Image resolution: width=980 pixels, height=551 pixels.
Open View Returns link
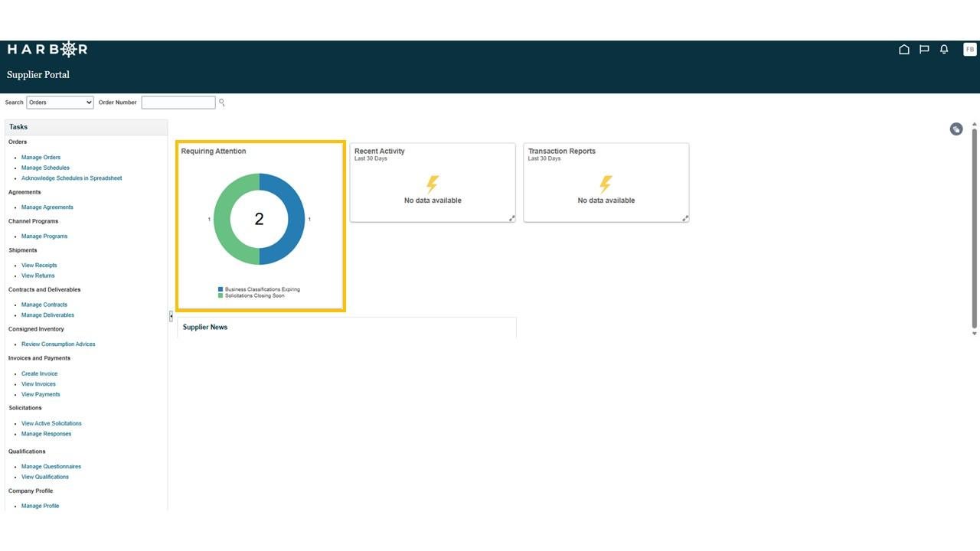(x=38, y=275)
